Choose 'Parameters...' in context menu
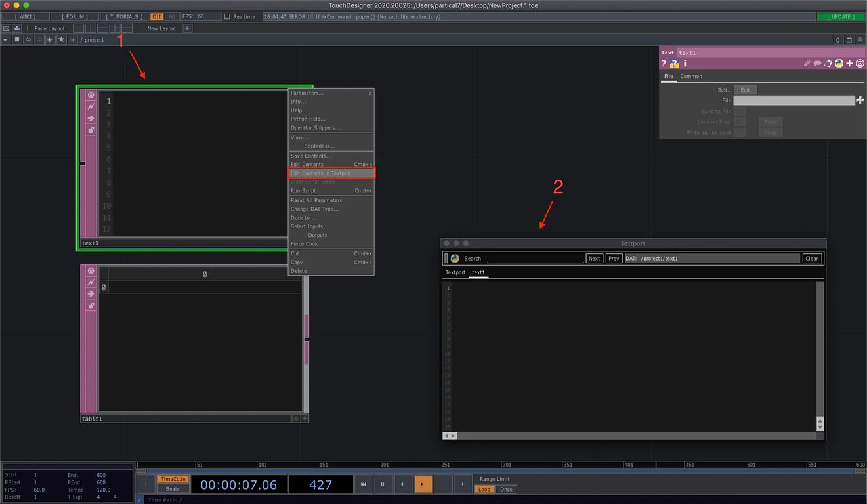Image resolution: width=867 pixels, height=504 pixels. click(331, 93)
